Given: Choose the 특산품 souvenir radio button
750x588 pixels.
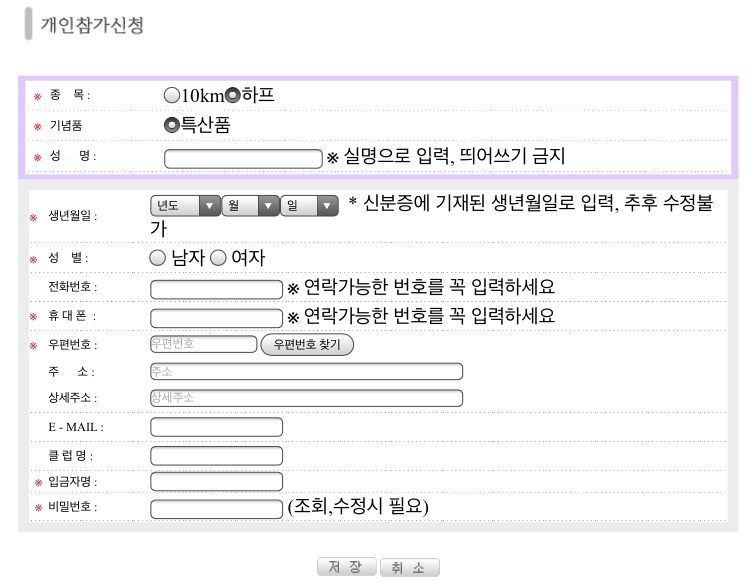Looking at the screenshot, I should tap(171, 125).
